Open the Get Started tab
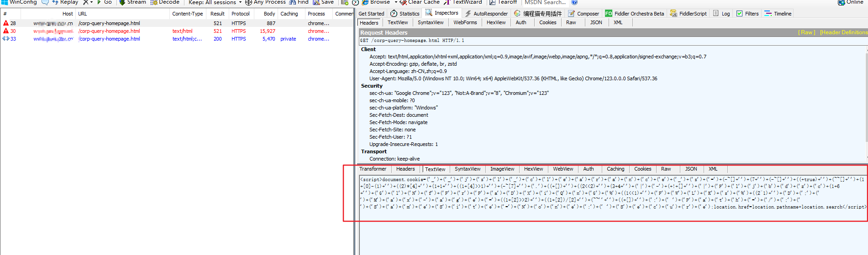This screenshot has height=255, width=868. pos(371,14)
